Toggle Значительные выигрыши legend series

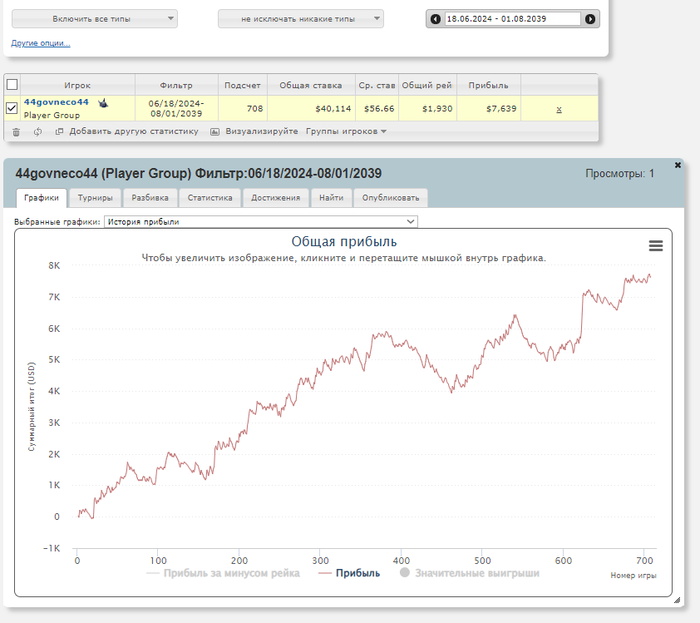coord(470,573)
